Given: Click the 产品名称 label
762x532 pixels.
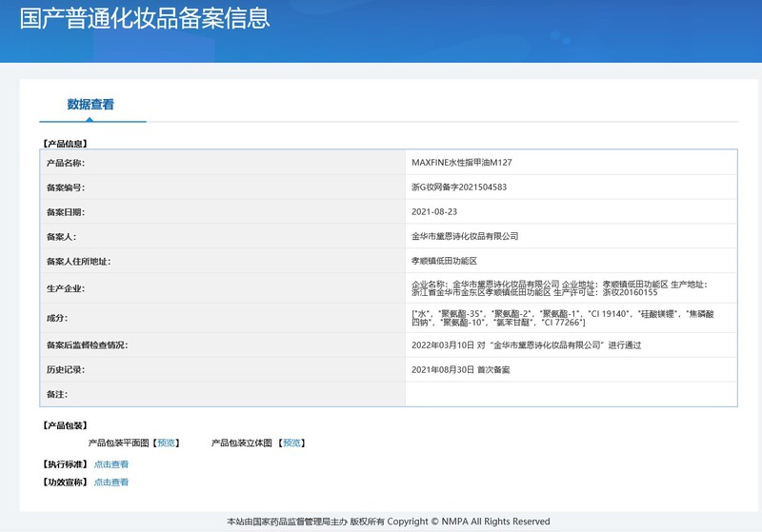Looking at the screenshot, I should [66, 163].
